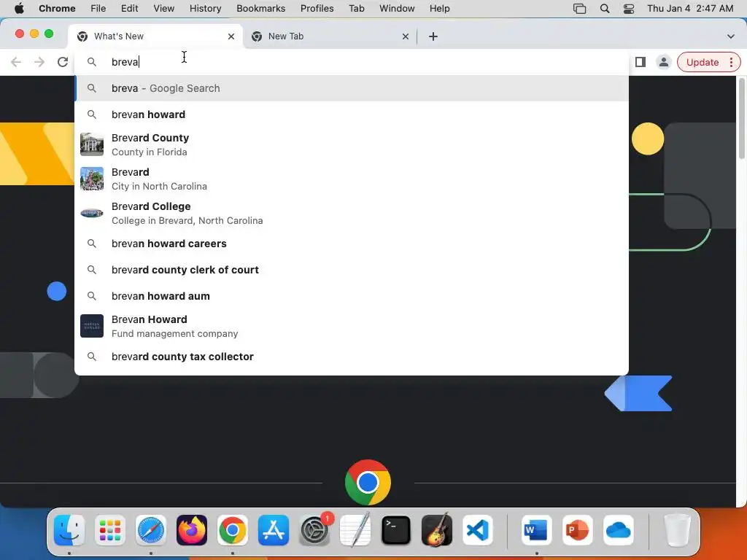The width and height of the screenshot is (747, 560).
Task: Switch to the What's New tab
Action: tap(155, 36)
